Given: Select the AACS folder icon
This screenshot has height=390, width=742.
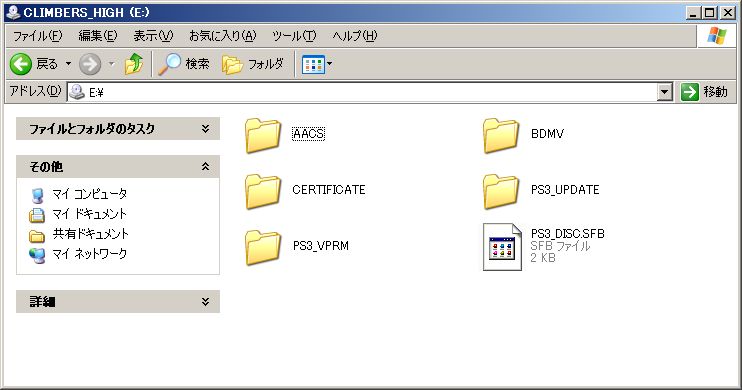Looking at the screenshot, I should (x=263, y=135).
